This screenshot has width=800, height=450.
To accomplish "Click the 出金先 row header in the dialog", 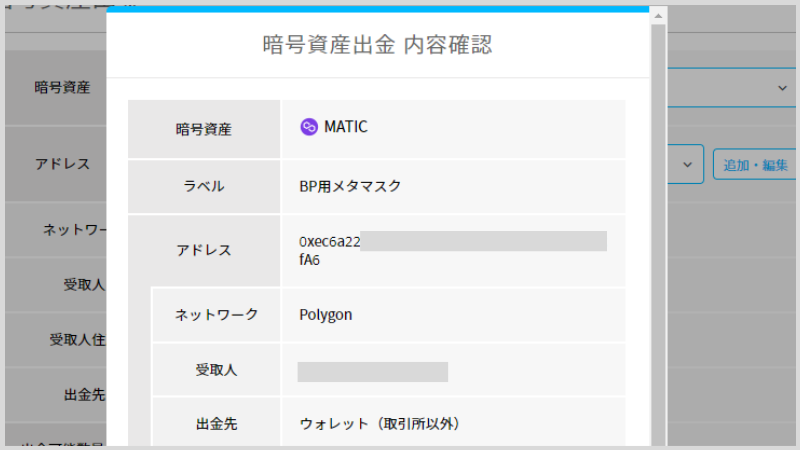I will (216, 424).
